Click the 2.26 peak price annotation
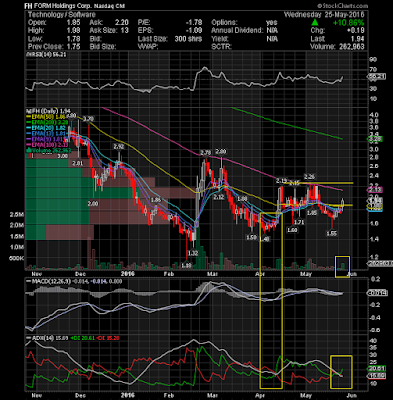This screenshot has width=393, height=400. click(309, 176)
